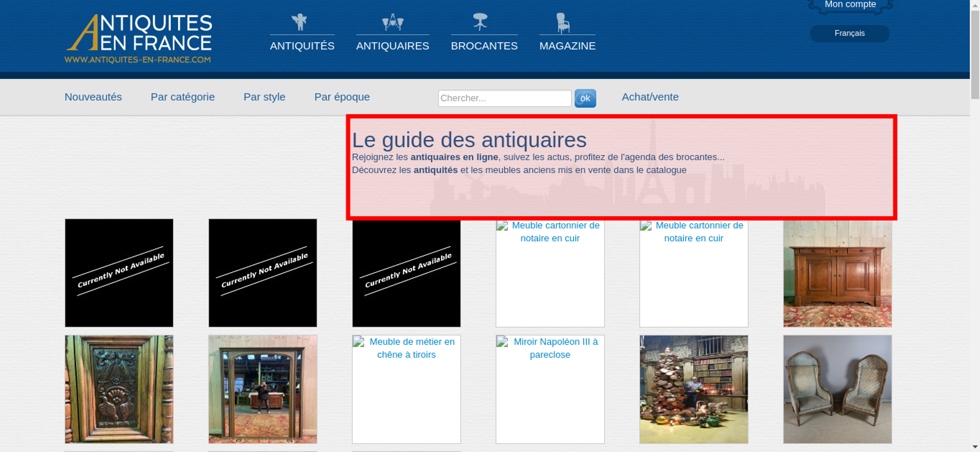The height and width of the screenshot is (452, 980).
Task: Open the Par époque menu
Action: (x=342, y=97)
